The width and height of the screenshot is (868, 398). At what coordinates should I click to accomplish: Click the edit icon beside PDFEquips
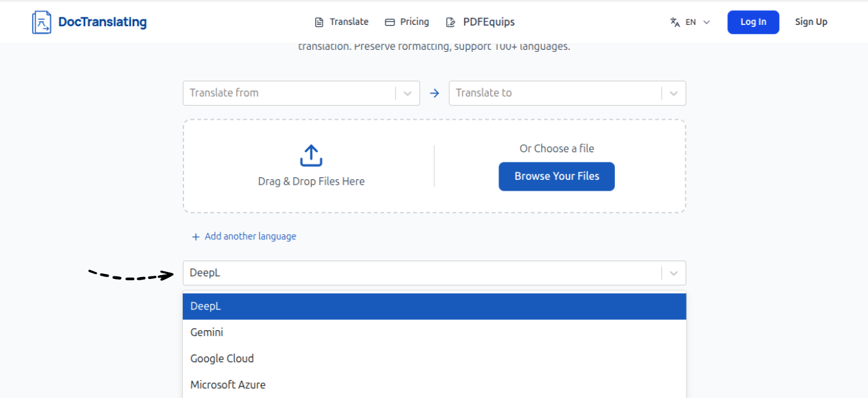point(451,22)
